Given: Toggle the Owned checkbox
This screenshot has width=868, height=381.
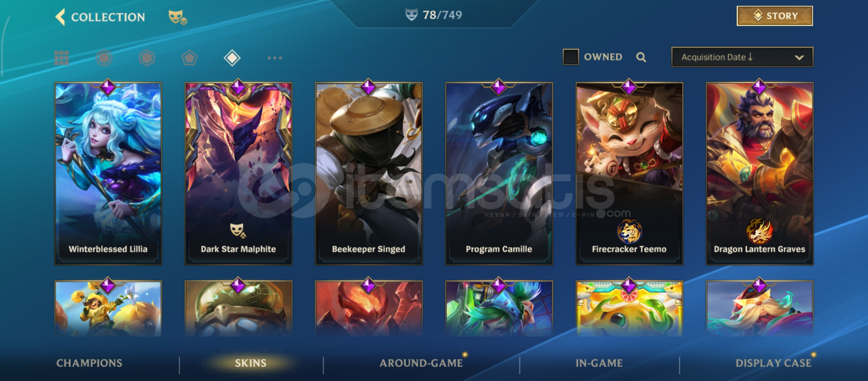Looking at the screenshot, I should click(571, 57).
